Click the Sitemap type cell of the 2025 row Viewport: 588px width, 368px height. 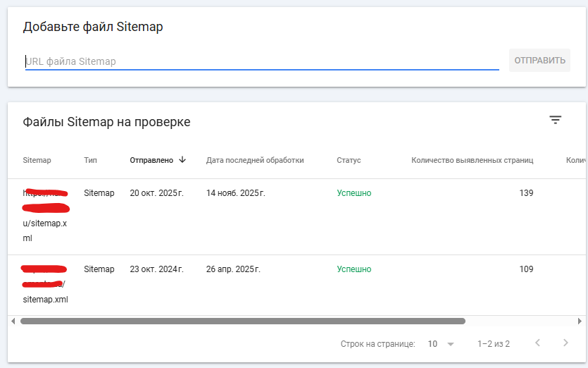click(99, 193)
